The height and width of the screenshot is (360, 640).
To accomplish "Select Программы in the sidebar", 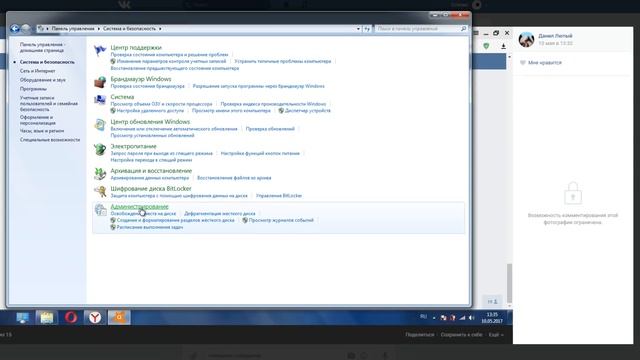I will [x=33, y=89].
